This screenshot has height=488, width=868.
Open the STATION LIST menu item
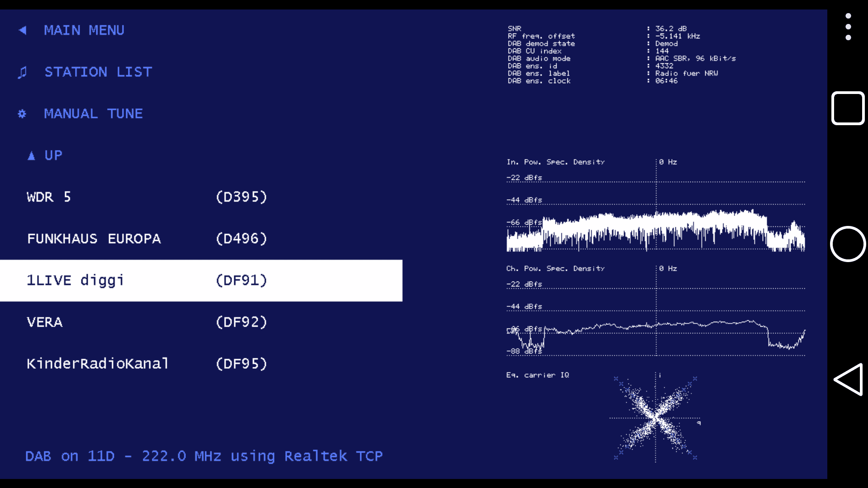(98, 72)
